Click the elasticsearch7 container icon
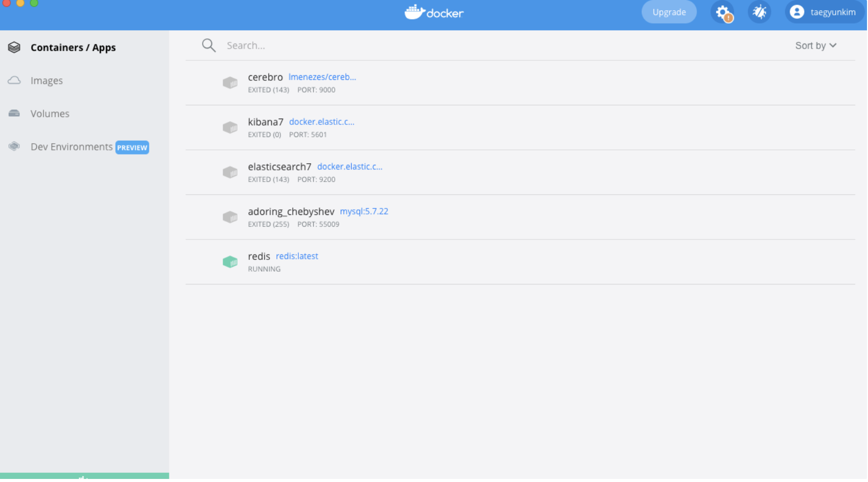 pyautogui.click(x=230, y=172)
